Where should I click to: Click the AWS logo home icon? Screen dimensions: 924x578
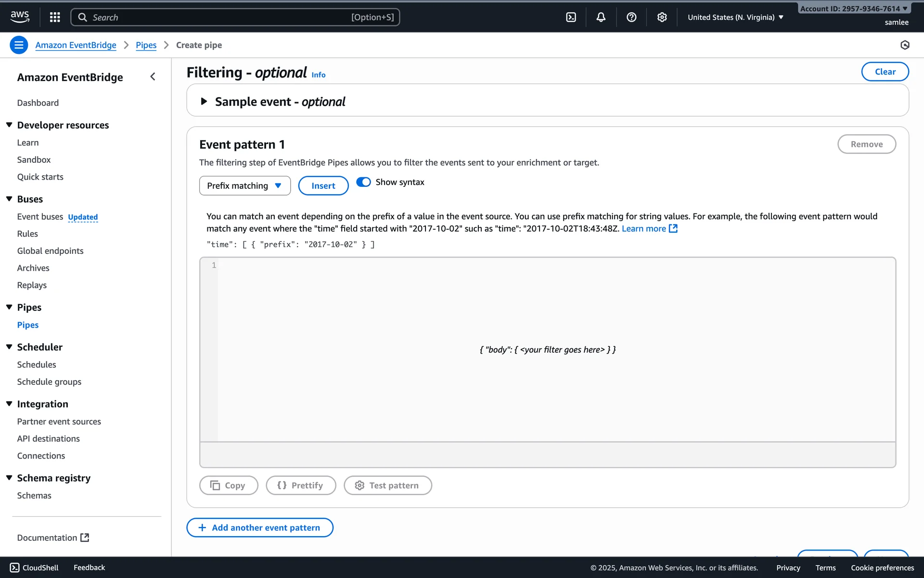click(x=20, y=16)
